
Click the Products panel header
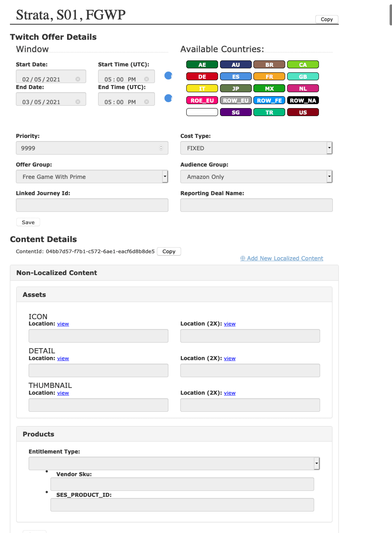174,434
